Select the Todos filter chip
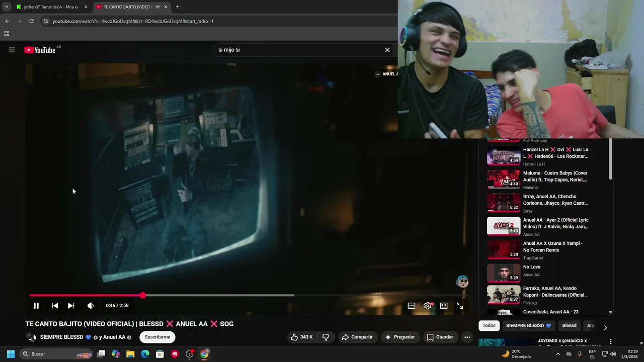 coord(489,325)
